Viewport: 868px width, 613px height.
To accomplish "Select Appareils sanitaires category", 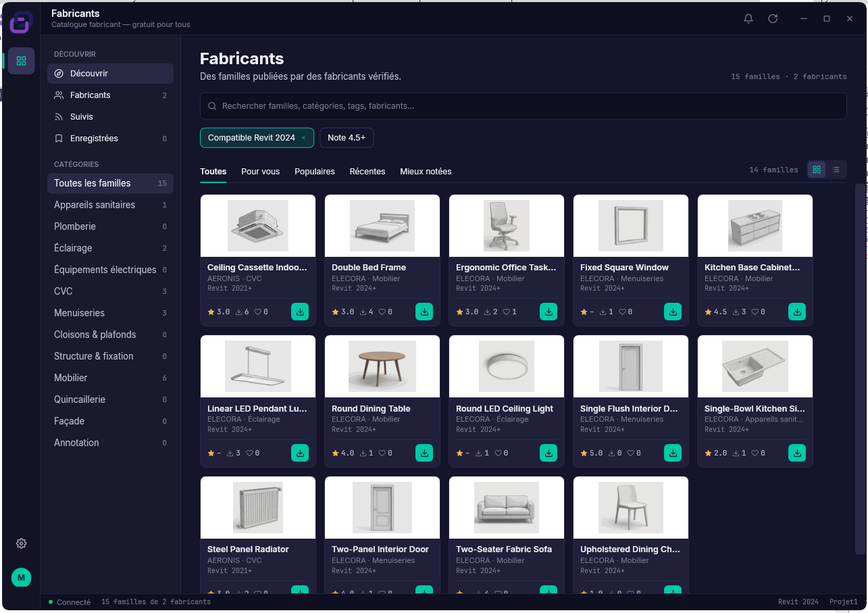I will tap(110, 205).
